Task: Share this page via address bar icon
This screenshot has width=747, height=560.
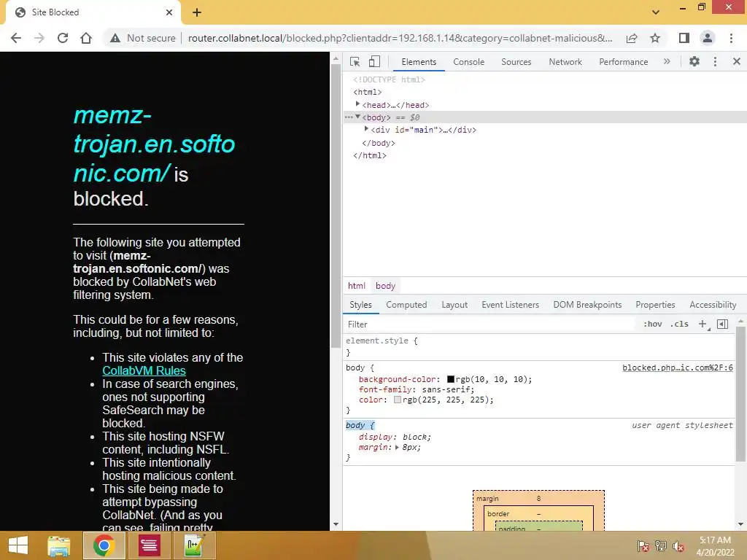Action: [x=632, y=38]
